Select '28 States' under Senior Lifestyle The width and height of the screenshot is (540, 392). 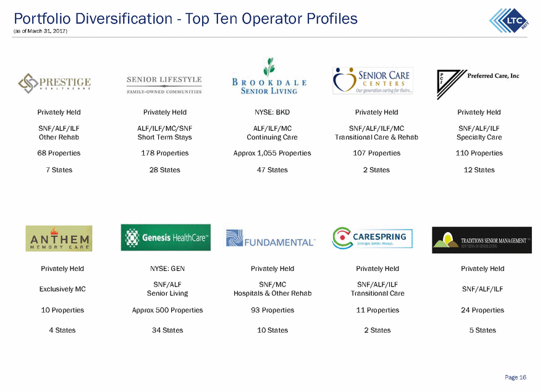(x=165, y=170)
